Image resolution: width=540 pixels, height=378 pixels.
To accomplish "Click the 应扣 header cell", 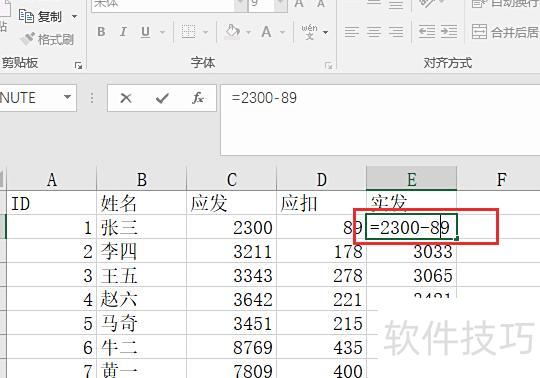I will 321,203.
